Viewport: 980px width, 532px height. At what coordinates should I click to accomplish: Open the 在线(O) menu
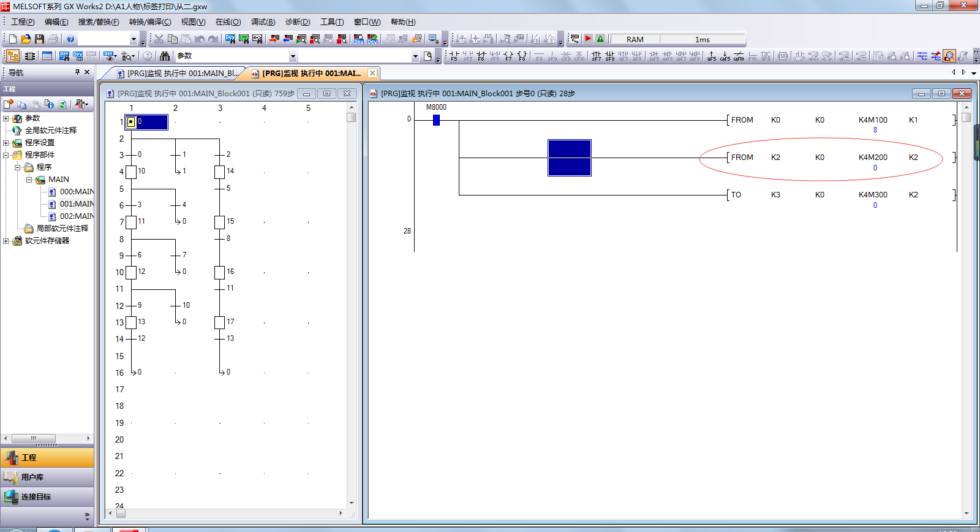[x=228, y=22]
